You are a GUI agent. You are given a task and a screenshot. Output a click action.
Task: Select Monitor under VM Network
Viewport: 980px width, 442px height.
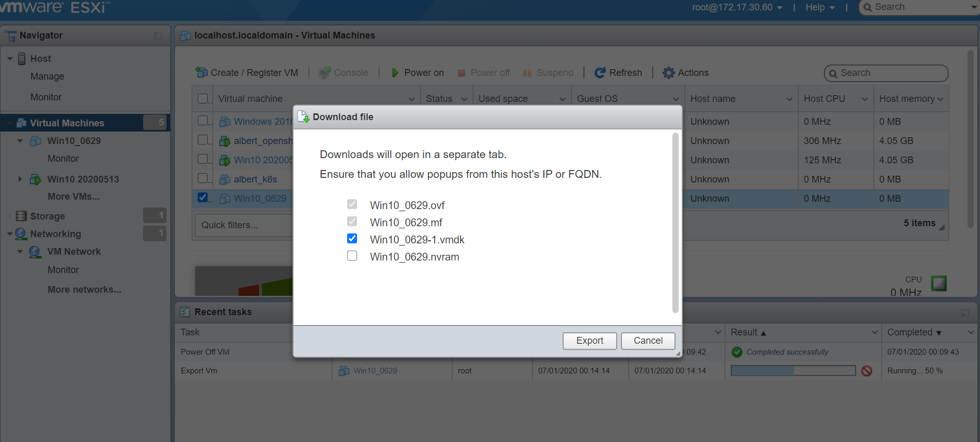click(63, 270)
